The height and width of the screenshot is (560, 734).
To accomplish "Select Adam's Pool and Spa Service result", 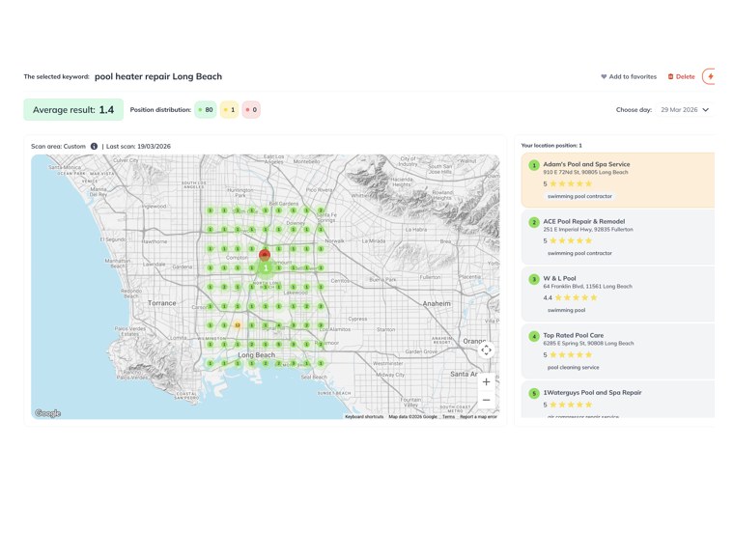I will 618,181.
